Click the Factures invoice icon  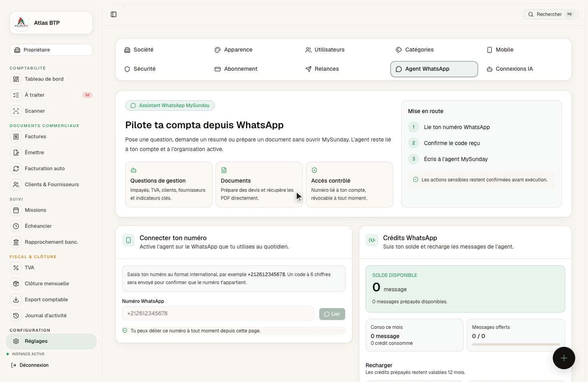coord(16,137)
